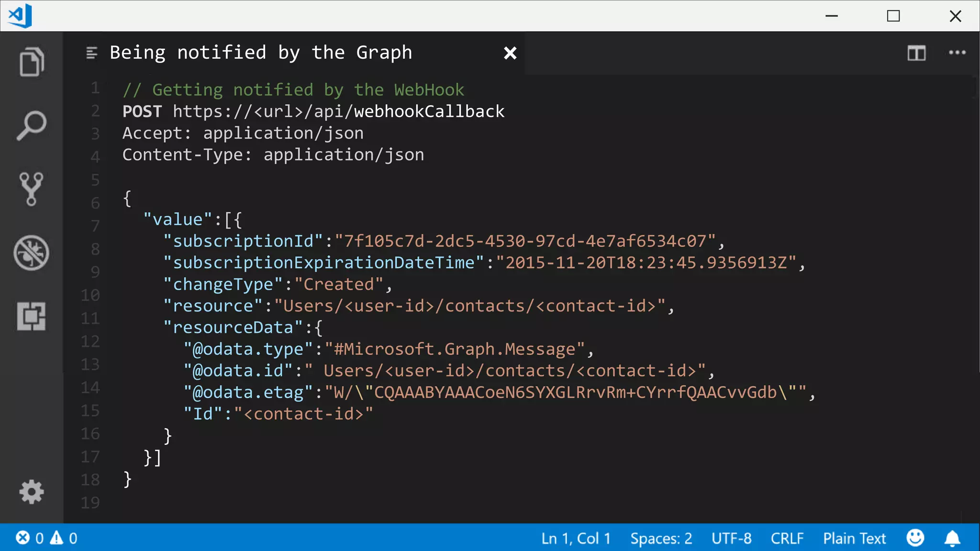Image resolution: width=980 pixels, height=551 pixels.
Task: Click the "@odata.etag" key
Action: [x=248, y=393]
